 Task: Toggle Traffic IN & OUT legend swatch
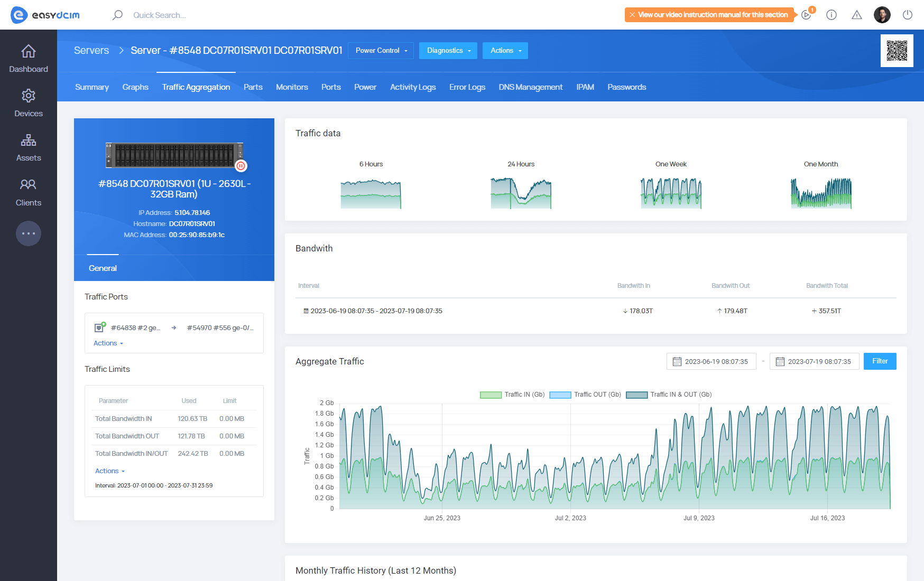click(x=636, y=395)
